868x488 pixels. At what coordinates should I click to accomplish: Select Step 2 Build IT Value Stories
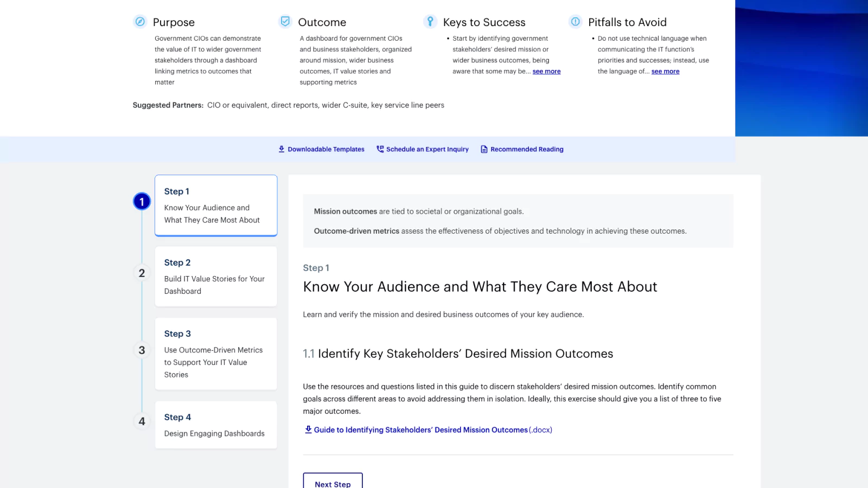point(215,277)
